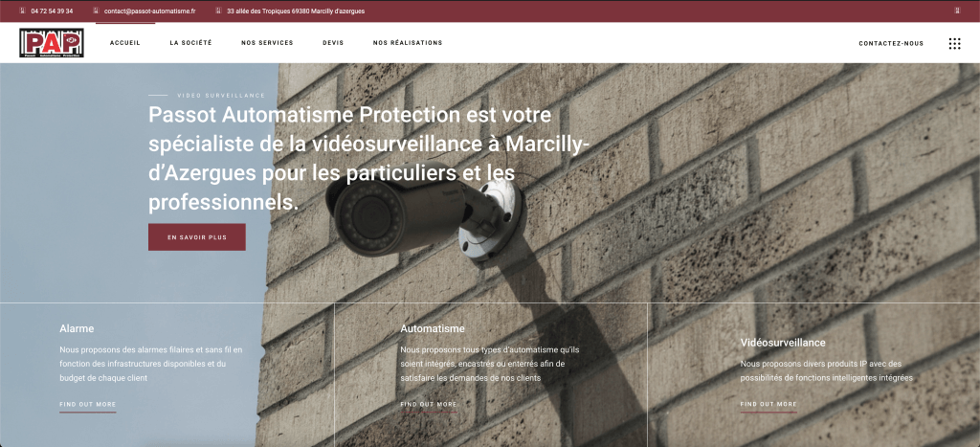The width and height of the screenshot is (980, 447).
Task: Click Find Out More under Alarme
Action: click(87, 405)
